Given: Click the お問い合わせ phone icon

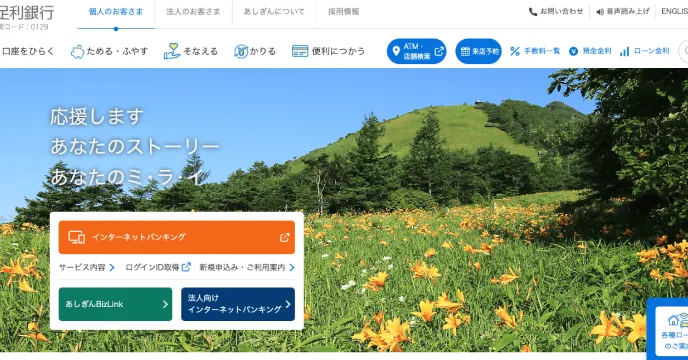Looking at the screenshot, I should tap(533, 12).
